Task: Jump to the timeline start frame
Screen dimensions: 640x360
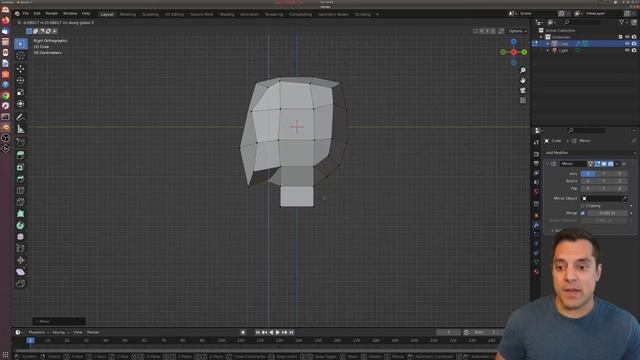Action: (258, 332)
